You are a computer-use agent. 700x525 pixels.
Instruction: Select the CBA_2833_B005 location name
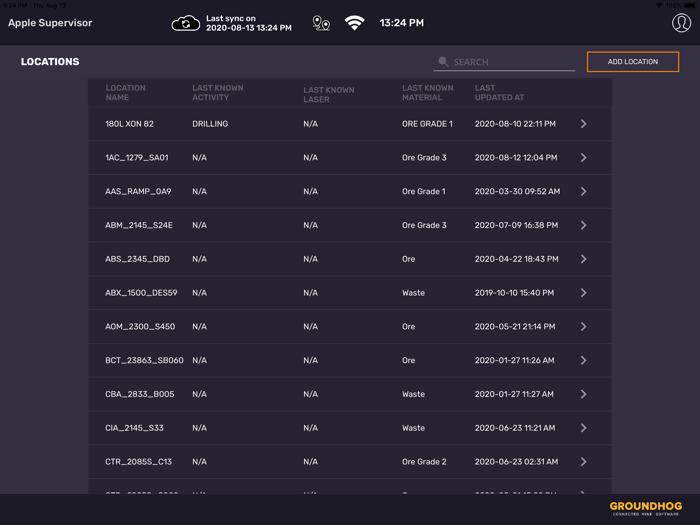pyautogui.click(x=140, y=394)
